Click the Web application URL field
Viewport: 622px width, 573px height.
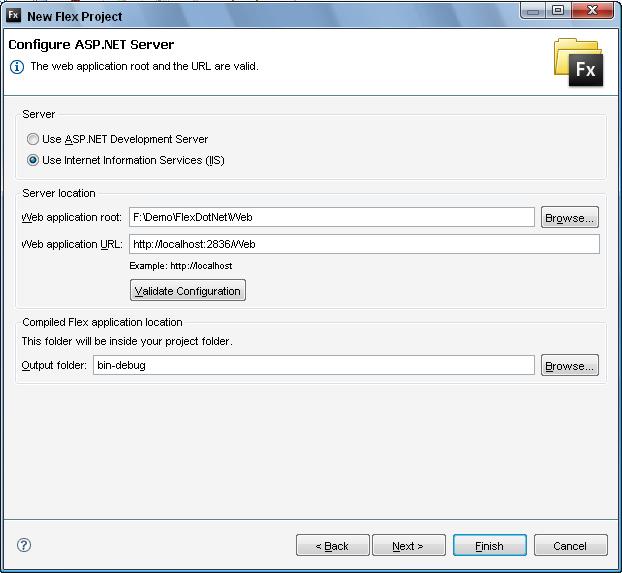[363, 244]
